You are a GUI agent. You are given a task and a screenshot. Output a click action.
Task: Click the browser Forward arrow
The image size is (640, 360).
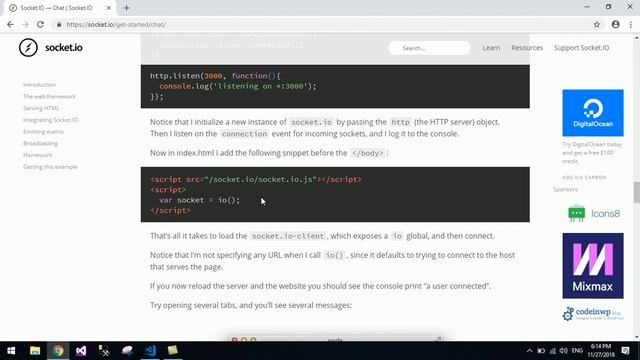(25, 24)
